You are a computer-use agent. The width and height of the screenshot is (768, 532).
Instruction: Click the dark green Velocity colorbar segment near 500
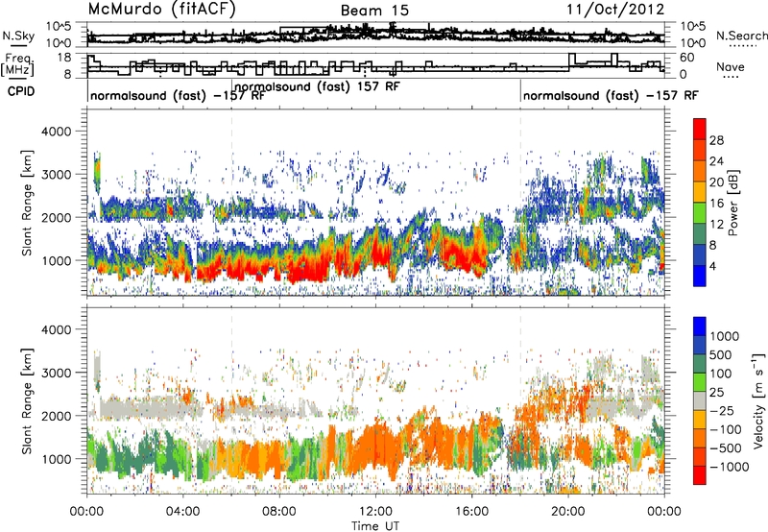(700, 364)
